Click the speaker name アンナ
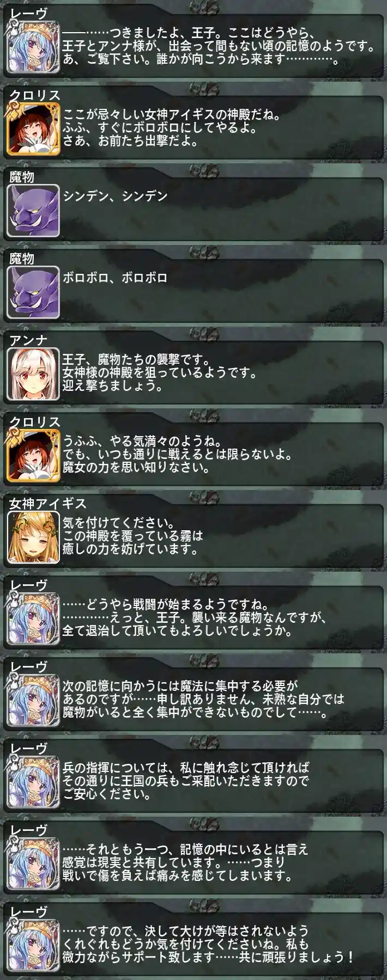 point(28,340)
